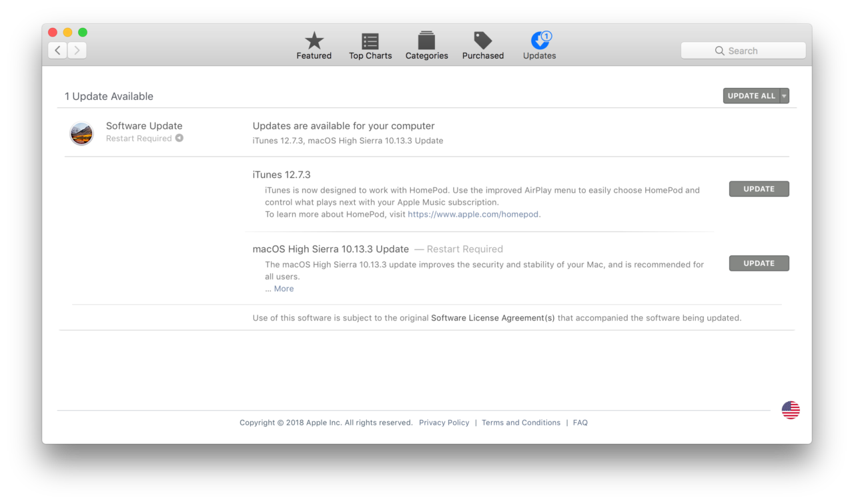Click Update button for iTunes 12.7.3

click(759, 189)
